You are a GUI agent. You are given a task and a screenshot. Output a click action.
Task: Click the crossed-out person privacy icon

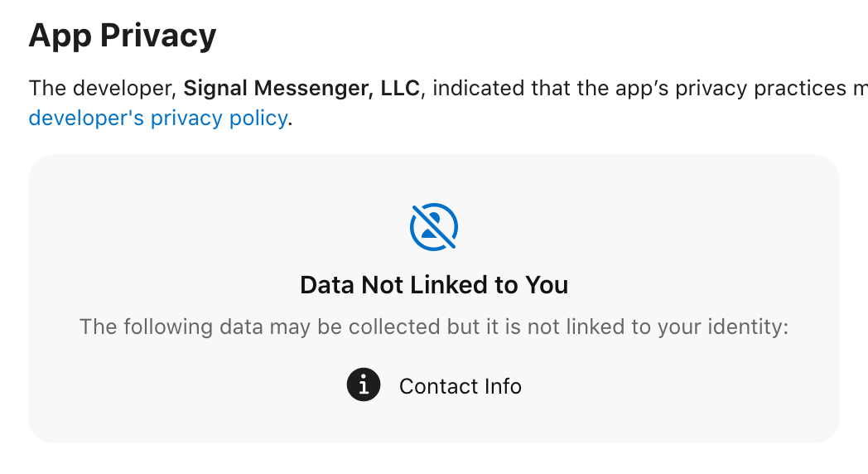[434, 227]
